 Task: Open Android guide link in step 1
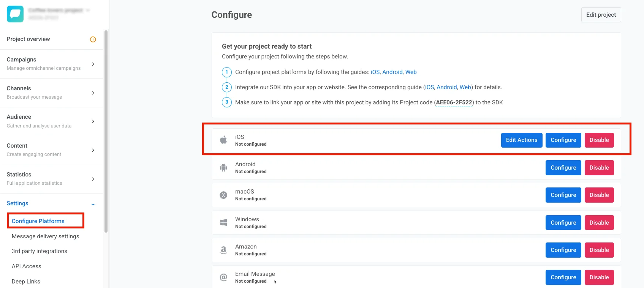[x=392, y=72]
